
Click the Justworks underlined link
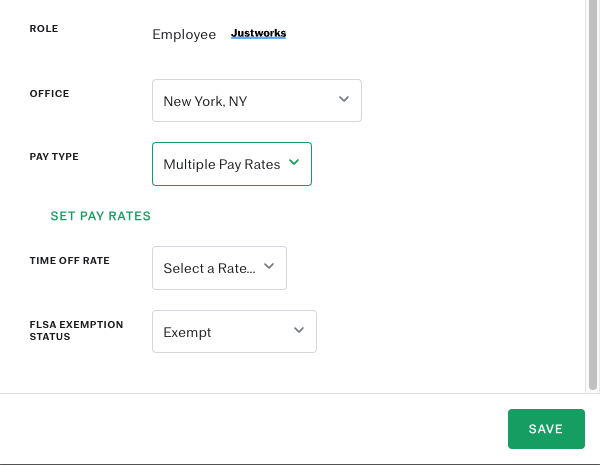pos(258,33)
